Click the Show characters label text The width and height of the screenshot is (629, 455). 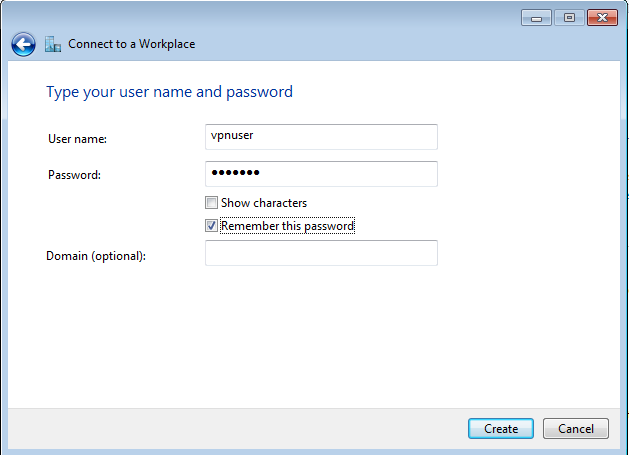[x=264, y=203]
